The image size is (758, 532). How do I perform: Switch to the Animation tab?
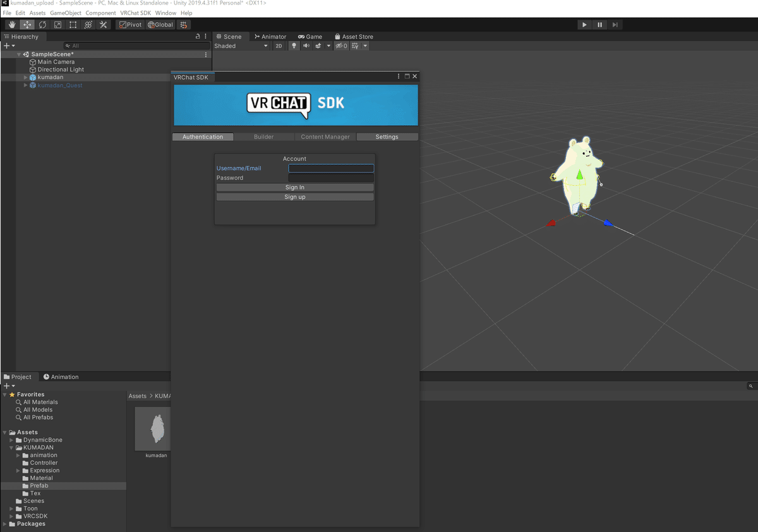tap(61, 377)
